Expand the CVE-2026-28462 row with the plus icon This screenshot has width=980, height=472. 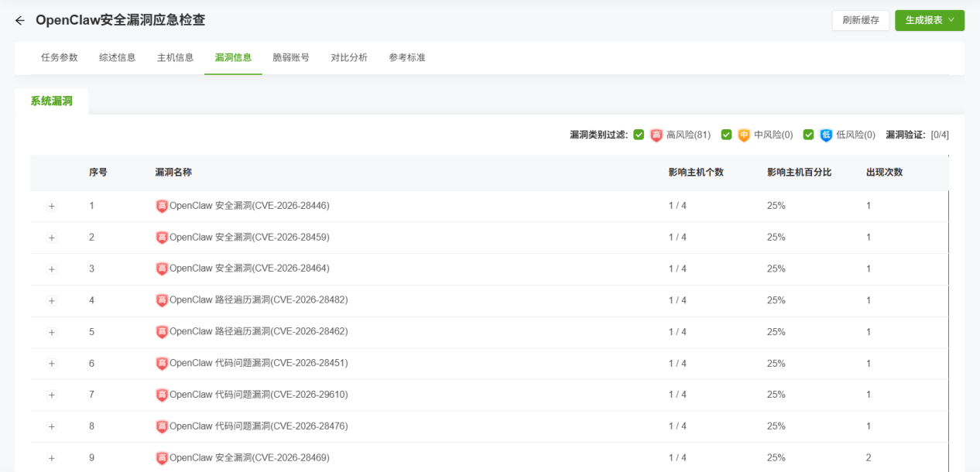tap(52, 332)
